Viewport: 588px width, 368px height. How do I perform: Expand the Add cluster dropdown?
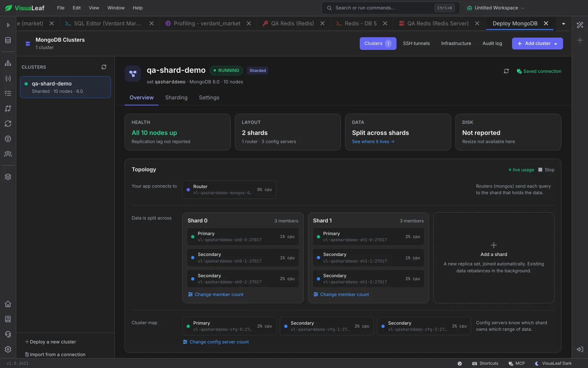pos(556,44)
